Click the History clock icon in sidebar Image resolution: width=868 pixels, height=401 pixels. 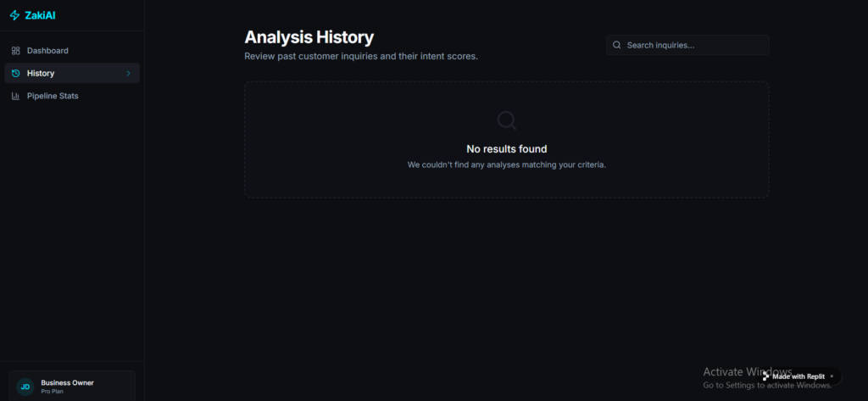click(15, 73)
